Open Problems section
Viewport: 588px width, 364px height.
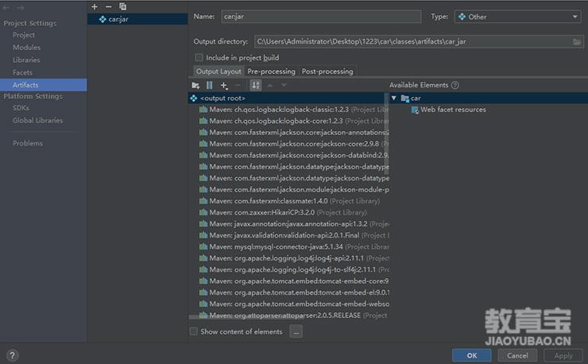pos(27,143)
